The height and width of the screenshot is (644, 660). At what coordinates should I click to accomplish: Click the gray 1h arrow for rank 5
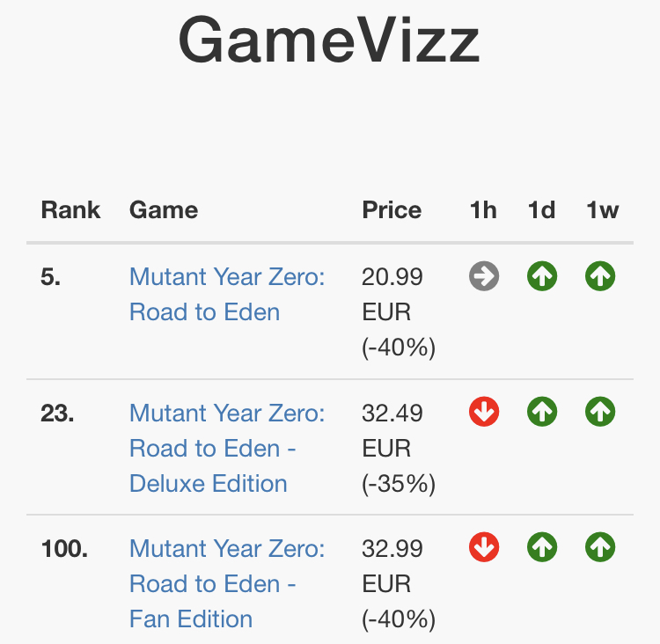tap(484, 276)
